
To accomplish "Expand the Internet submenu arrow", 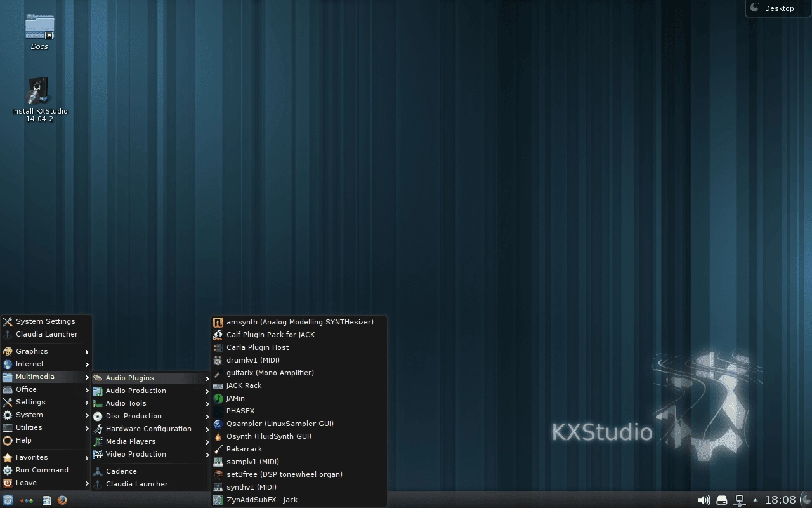I will (x=87, y=364).
